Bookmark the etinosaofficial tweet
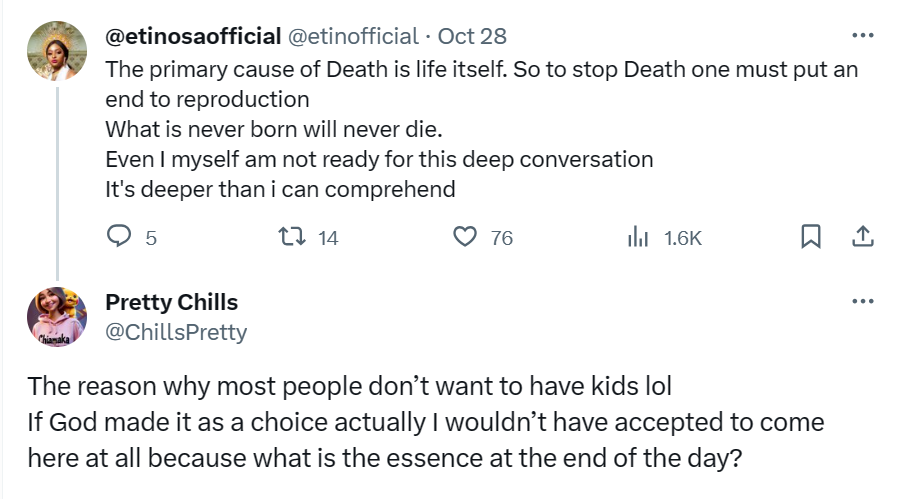Image resolution: width=901 pixels, height=499 pixels. (x=811, y=237)
